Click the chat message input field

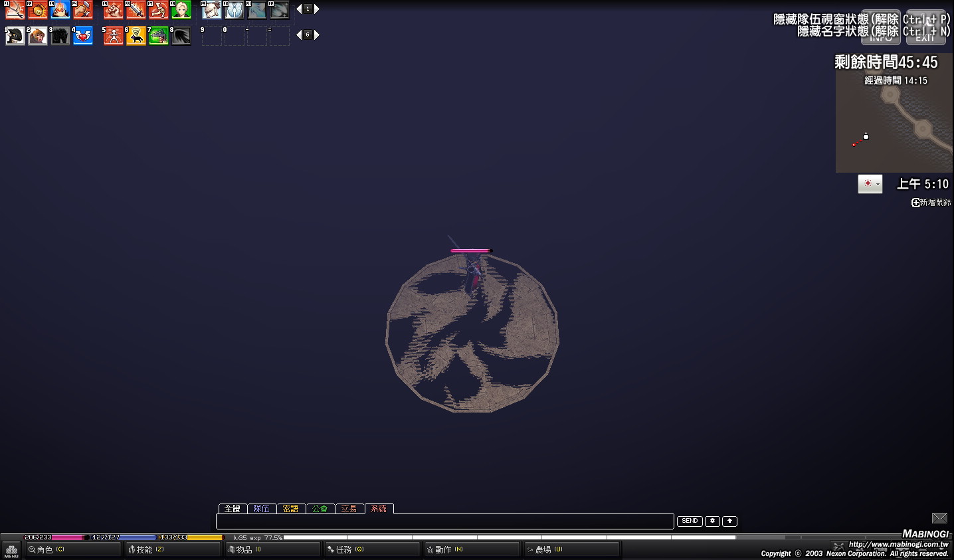(x=444, y=521)
